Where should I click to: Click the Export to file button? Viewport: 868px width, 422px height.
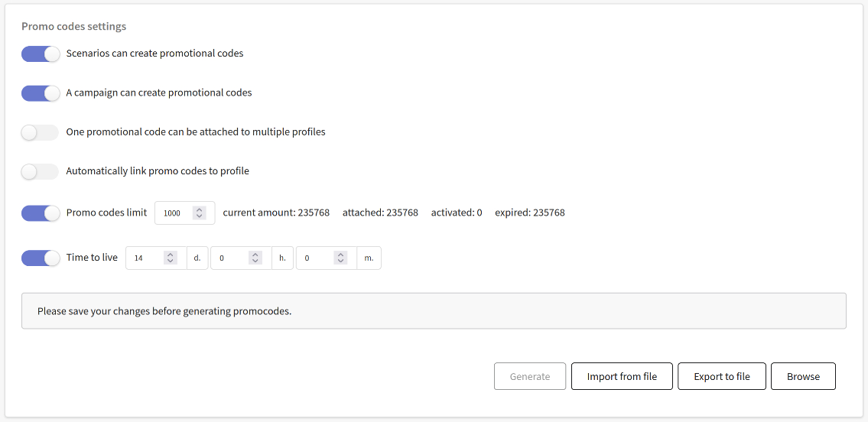pyautogui.click(x=722, y=377)
